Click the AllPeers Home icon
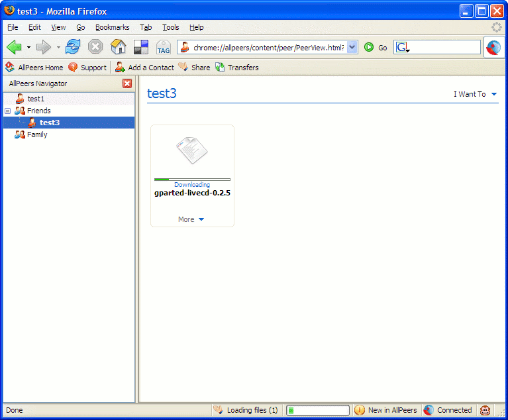508x420 pixels. tap(10, 67)
